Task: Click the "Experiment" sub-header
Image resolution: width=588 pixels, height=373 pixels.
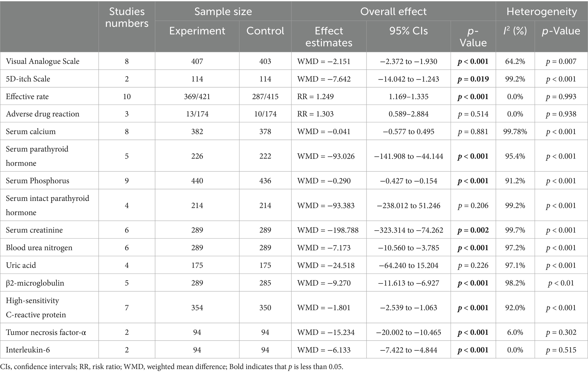Action: 197,31
